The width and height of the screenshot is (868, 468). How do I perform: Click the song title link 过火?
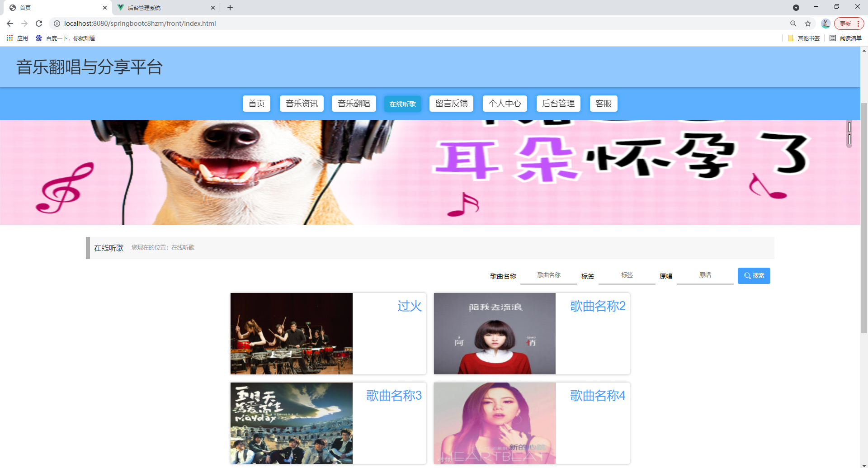point(409,306)
